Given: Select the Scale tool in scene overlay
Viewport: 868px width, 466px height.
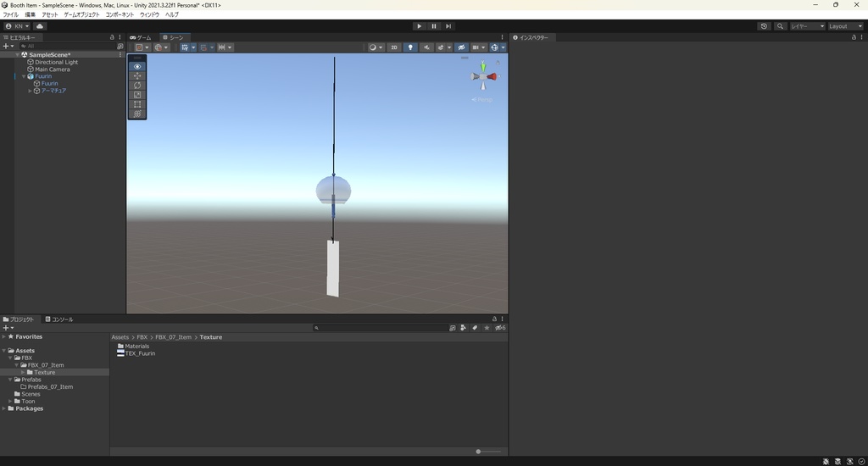Looking at the screenshot, I should (137, 95).
